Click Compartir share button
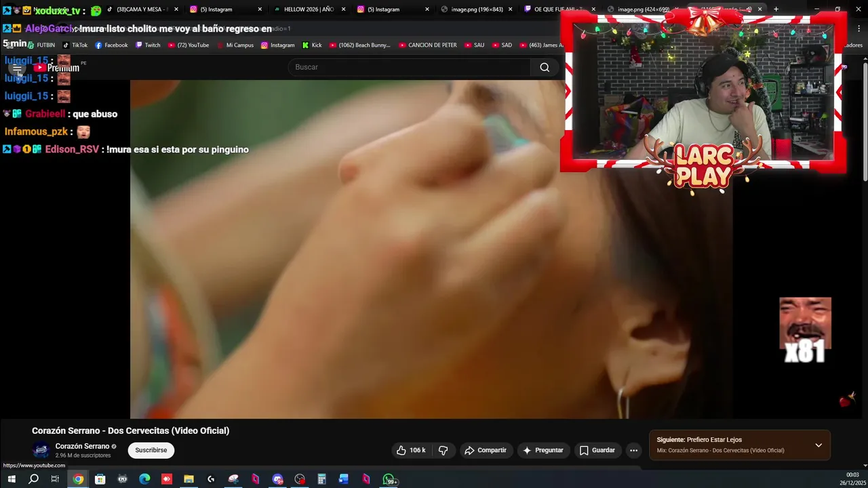 (486, 450)
